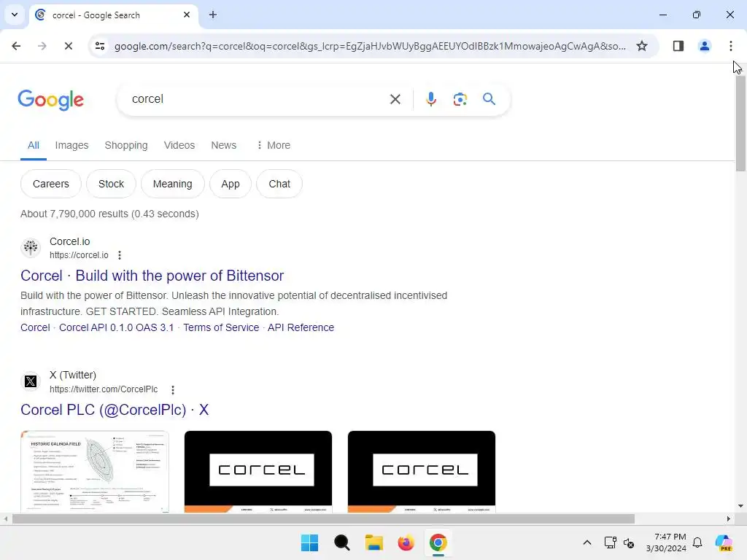Viewport: 747px width, 560px height.
Task: Click the vertical scrollbar thumb
Action: [x=740, y=124]
